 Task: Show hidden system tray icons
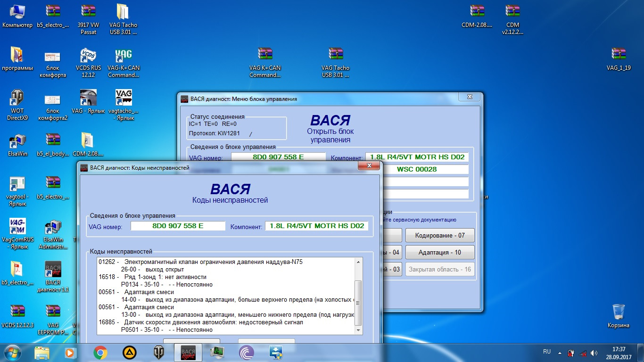(x=560, y=353)
